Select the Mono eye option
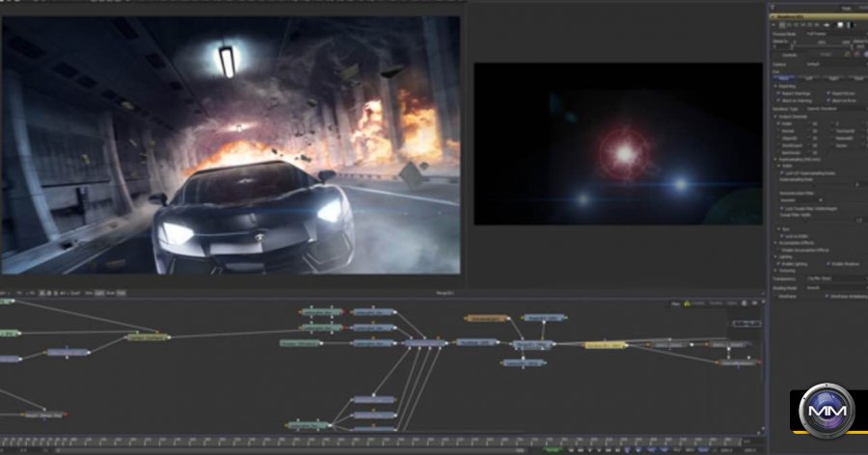This screenshot has width=868, height=455. (x=784, y=78)
